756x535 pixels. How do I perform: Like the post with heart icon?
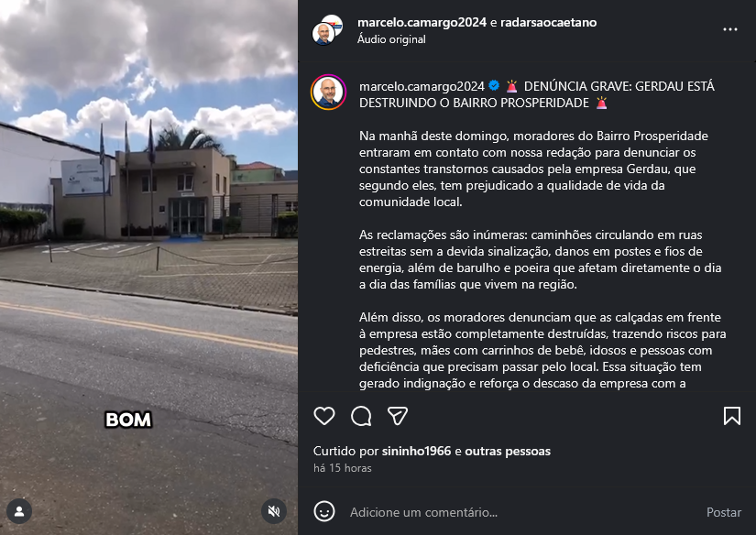(x=324, y=416)
